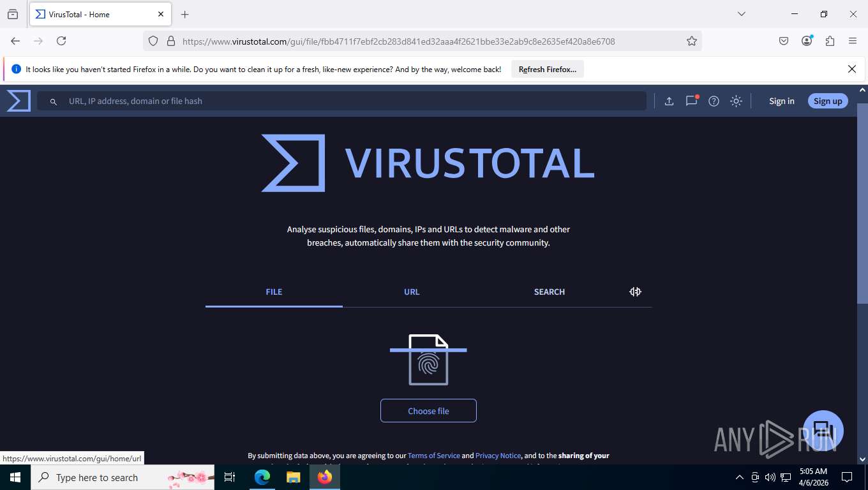Open File Explorer from taskbar

coord(293,477)
